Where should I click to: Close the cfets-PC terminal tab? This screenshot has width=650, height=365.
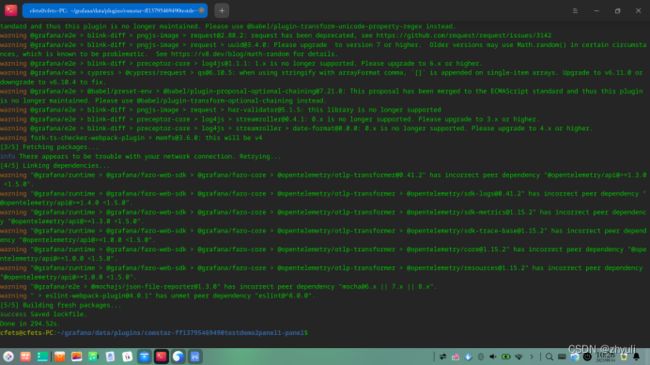coord(201,11)
